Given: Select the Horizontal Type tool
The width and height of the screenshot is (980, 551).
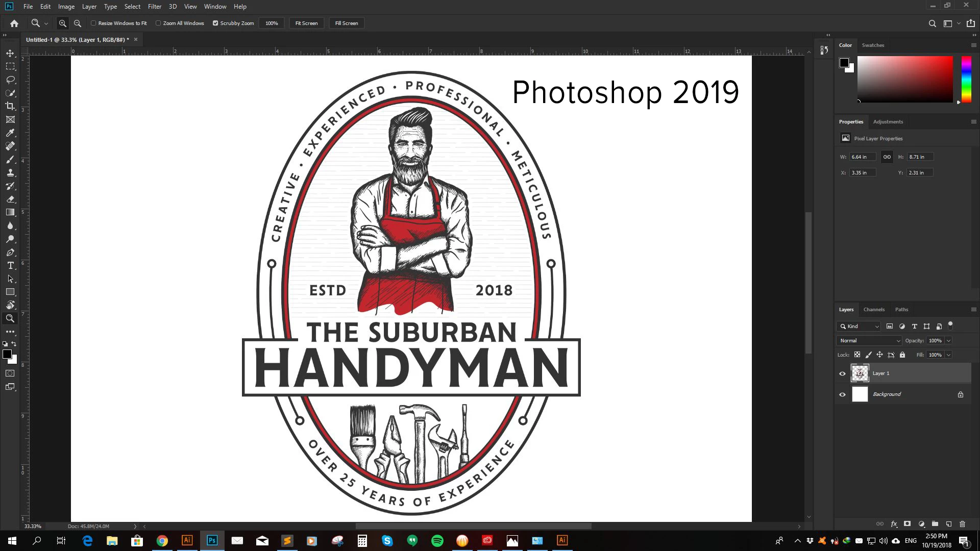Looking at the screenshot, I should pyautogui.click(x=10, y=265).
